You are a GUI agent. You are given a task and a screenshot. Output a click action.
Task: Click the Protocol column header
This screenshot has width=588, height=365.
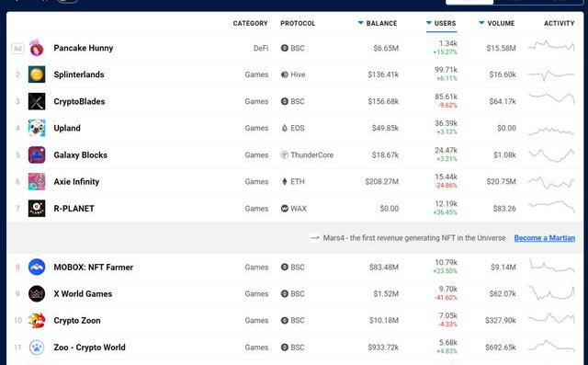[x=298, y=23]
